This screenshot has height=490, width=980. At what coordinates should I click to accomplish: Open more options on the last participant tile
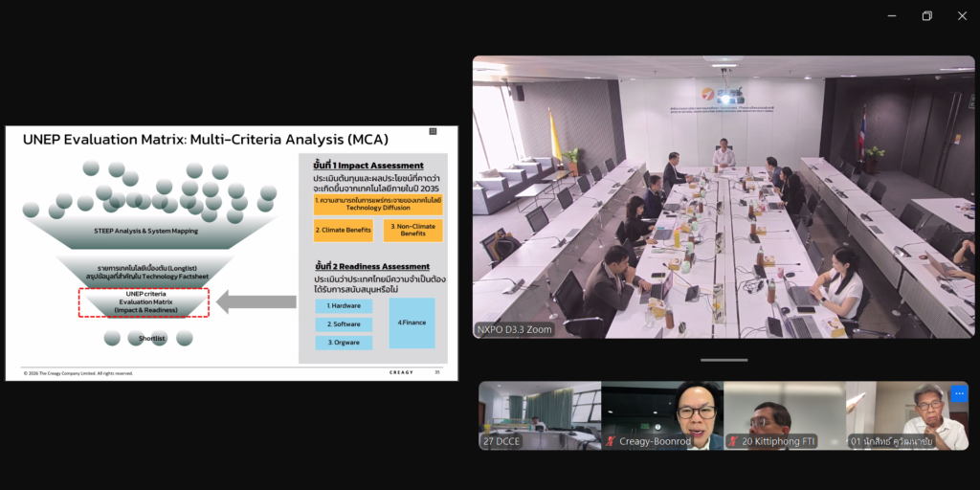(959, 393)
